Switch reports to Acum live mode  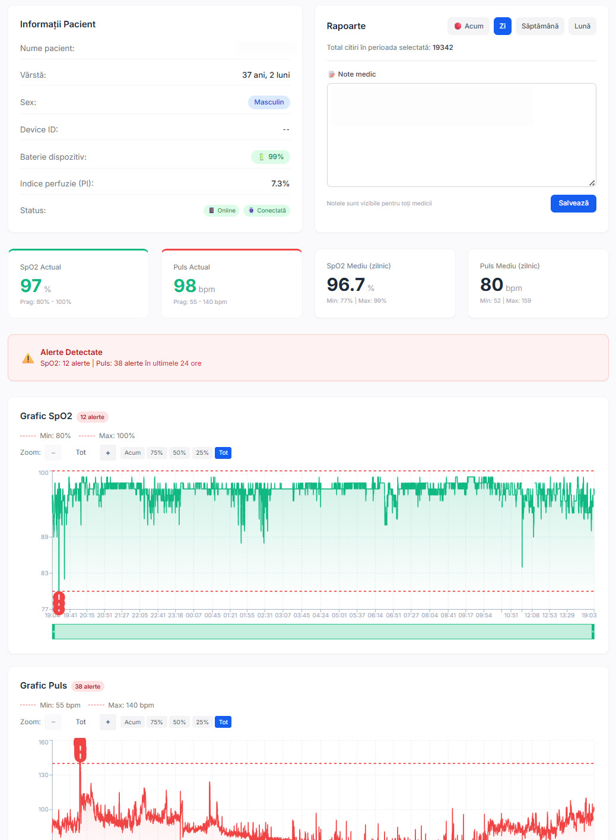(468, 26)
